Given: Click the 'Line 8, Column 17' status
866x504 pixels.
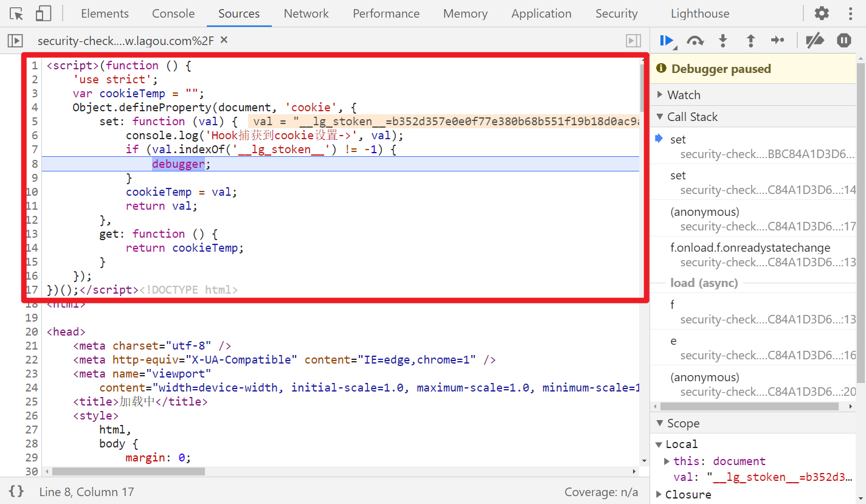Looking at the screenshot, I should pyautogui.click(x=86, y=492).
